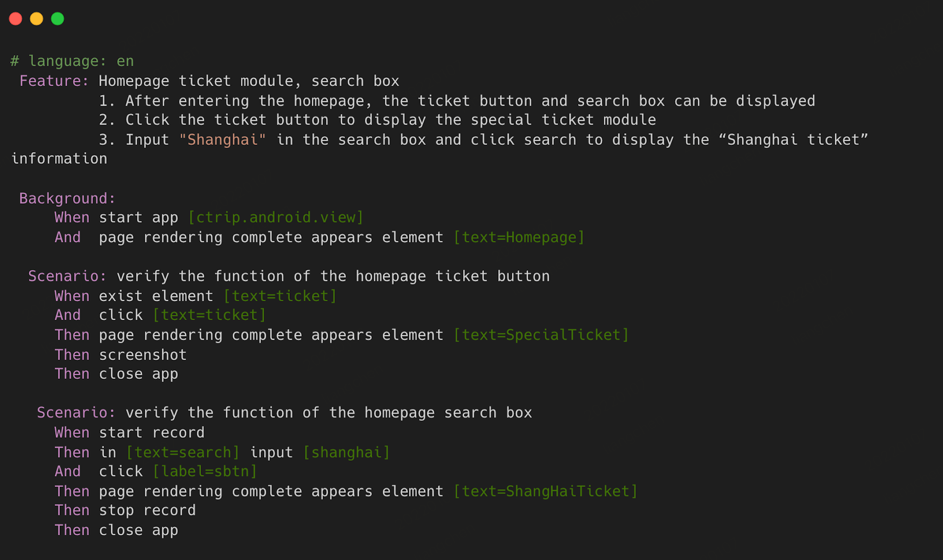Click the [label=sbtn] parameter
943x560 pixels.
click(205, 471)
